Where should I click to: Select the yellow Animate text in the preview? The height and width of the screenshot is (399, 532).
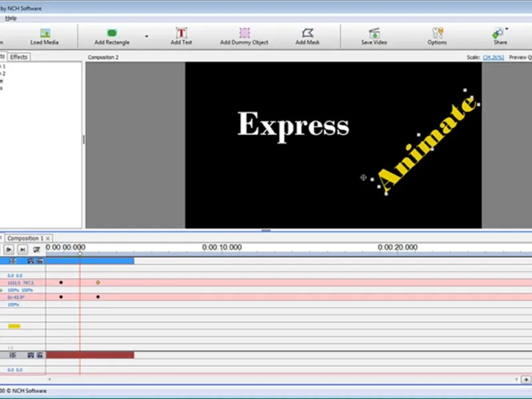428,143
